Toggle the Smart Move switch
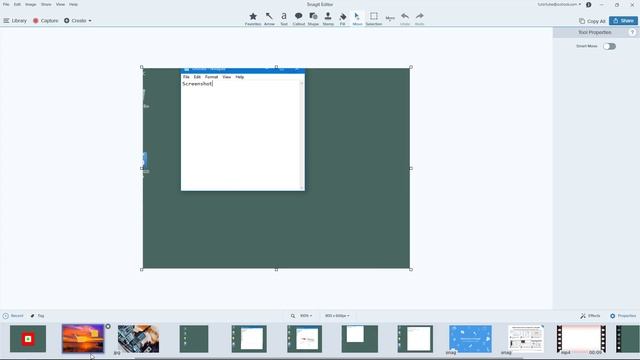Image resolution: width=640 pixels, height=360 pixels. 609,46
